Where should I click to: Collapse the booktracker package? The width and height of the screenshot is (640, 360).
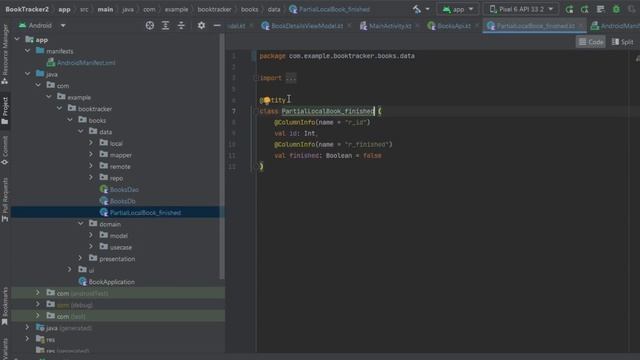tap(60, 109)
